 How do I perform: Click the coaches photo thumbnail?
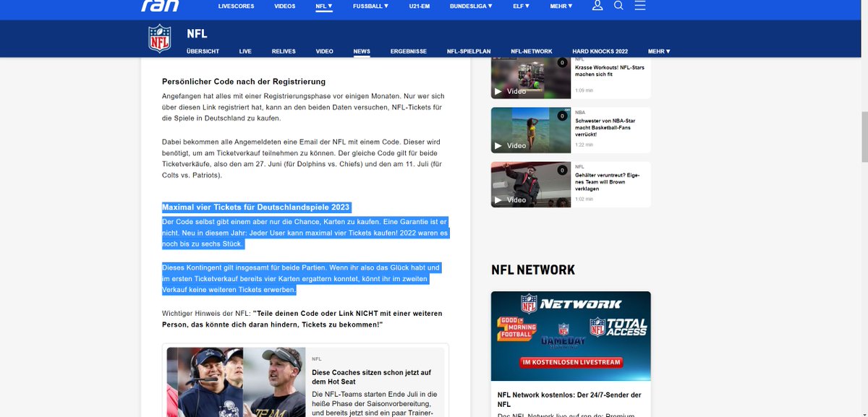point(235,382)
